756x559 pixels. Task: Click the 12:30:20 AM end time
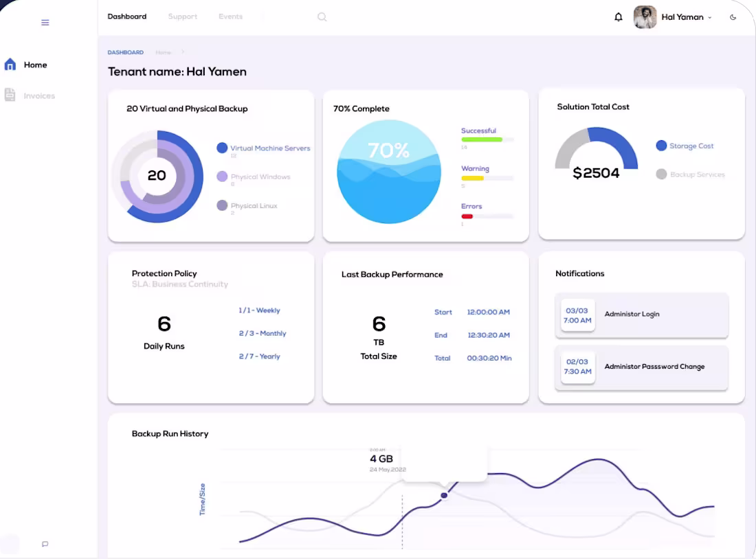pyautogui.click(x=489, y=335)
